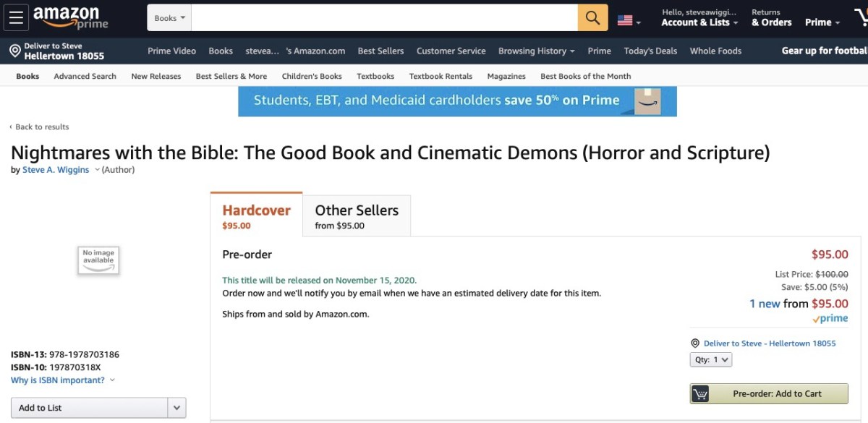Click the orange search magnifier button
This screenshot has height=423, width=868.
pos(592,18)
